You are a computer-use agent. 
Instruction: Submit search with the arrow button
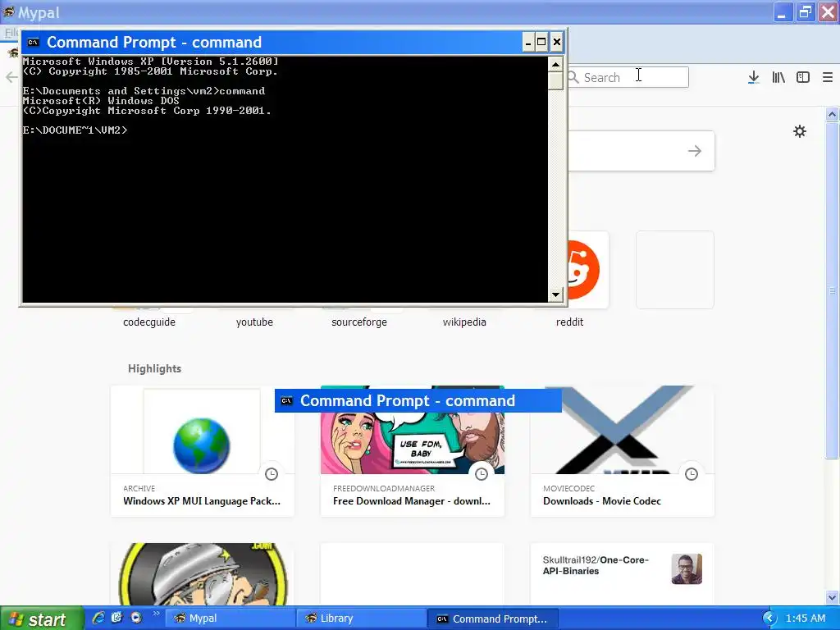tap(695, 151)
